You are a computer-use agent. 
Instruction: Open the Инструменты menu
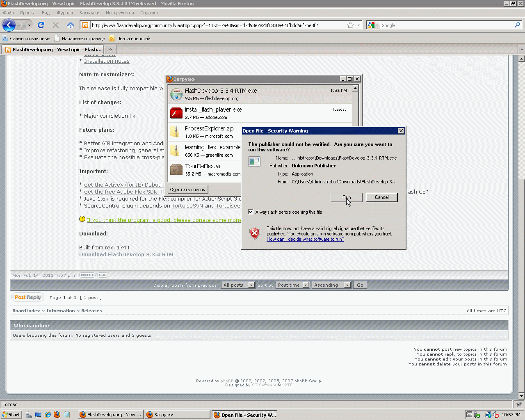(120, 13)
